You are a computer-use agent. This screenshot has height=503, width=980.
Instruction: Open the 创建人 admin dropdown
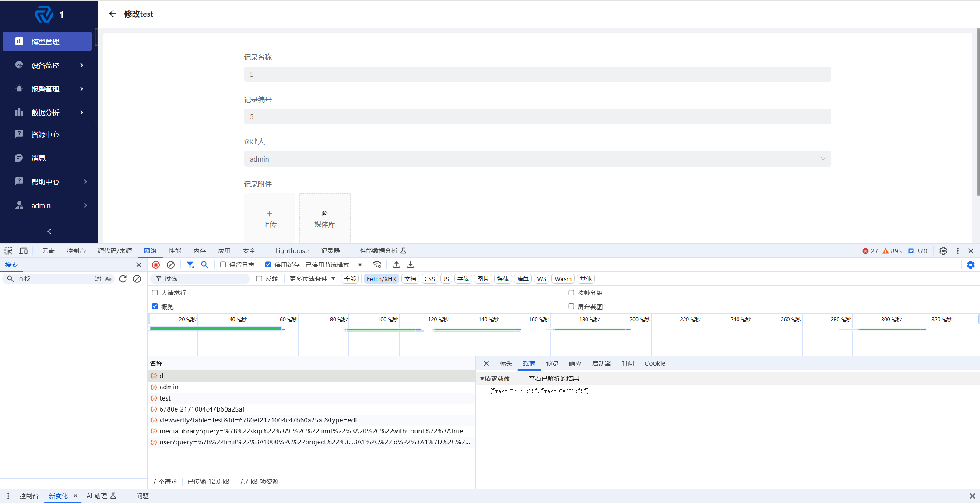click(x=537, y=159)
